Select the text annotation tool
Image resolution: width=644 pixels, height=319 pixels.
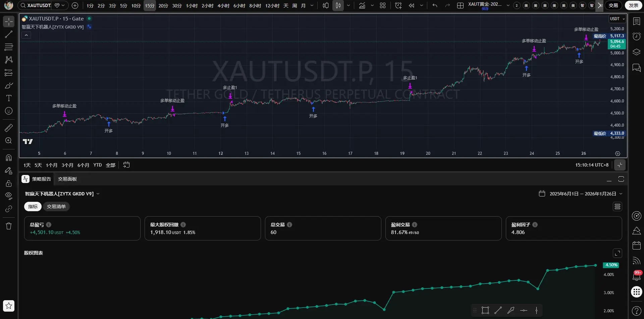click(x=9, y=98)
